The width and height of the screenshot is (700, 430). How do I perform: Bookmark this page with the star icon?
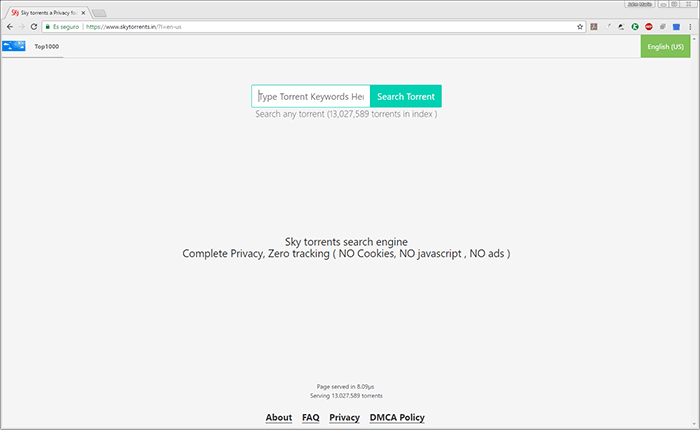click(580, 27)
